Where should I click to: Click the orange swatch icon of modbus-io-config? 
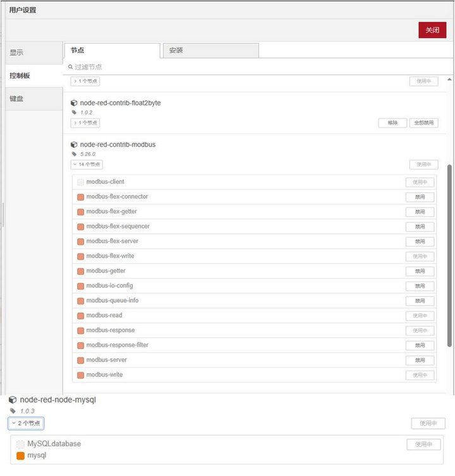80,286
